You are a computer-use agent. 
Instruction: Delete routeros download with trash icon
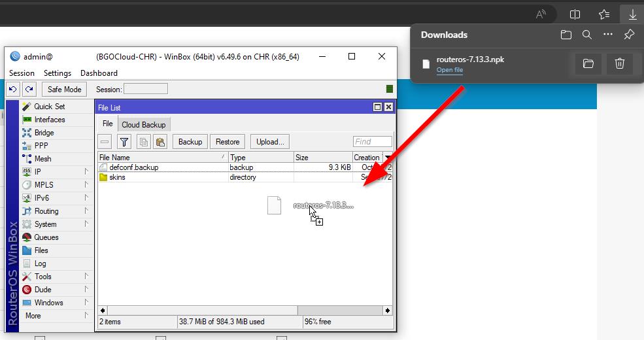coord(620,63)
